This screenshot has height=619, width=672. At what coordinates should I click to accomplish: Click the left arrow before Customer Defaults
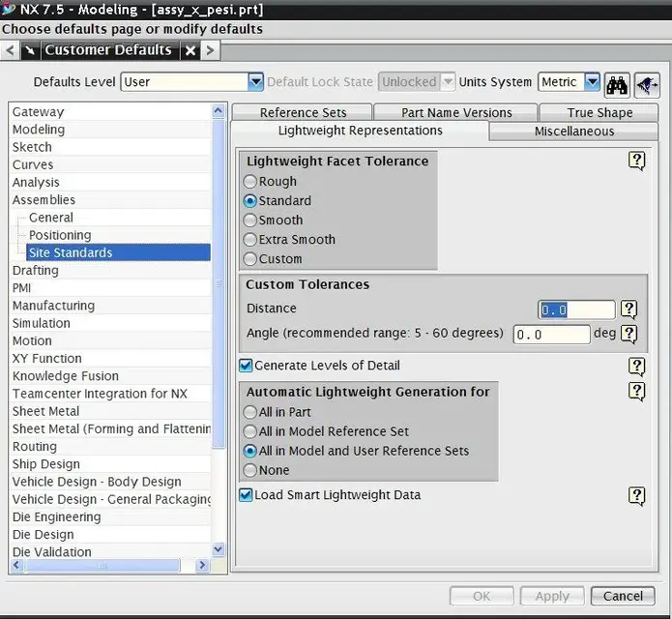pyautogui.click(x=11, y=50)
